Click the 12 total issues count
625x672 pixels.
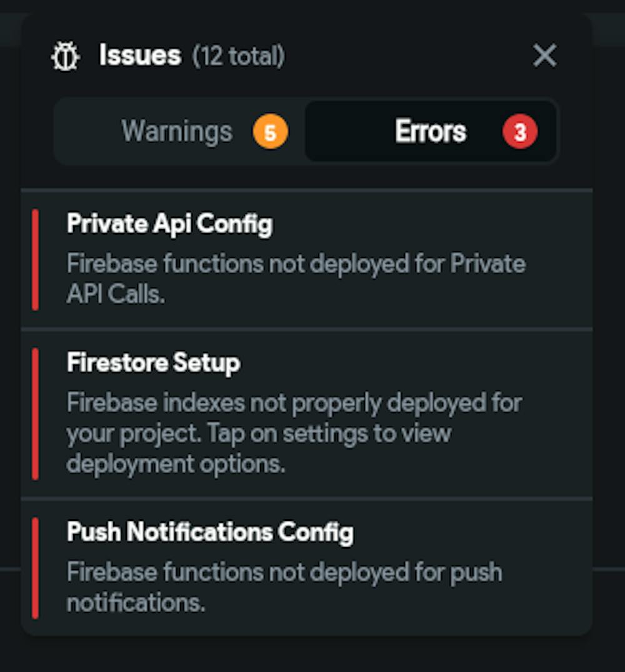[x=239, y=56]
